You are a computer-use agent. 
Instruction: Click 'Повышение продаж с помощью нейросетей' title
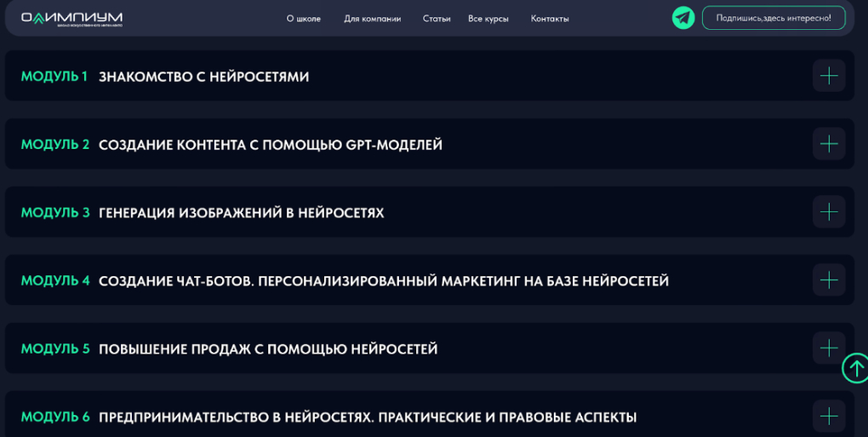coord(268,349)
